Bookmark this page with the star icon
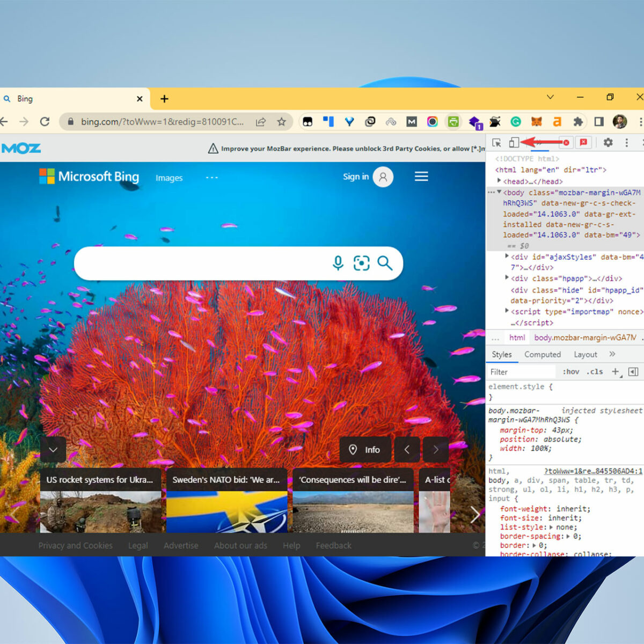Image resolution: width=644 pixels, height=644 pixels. pos(281,122)
